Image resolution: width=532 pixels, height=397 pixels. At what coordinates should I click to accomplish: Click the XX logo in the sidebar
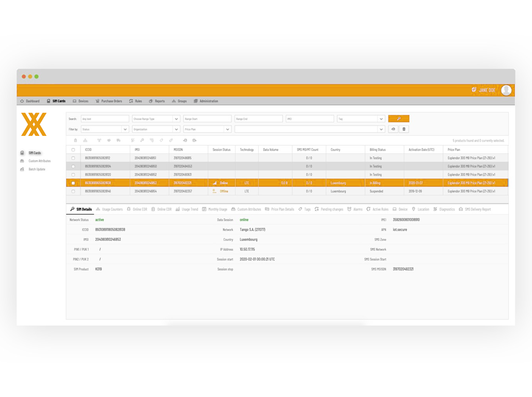click(34, 125)
